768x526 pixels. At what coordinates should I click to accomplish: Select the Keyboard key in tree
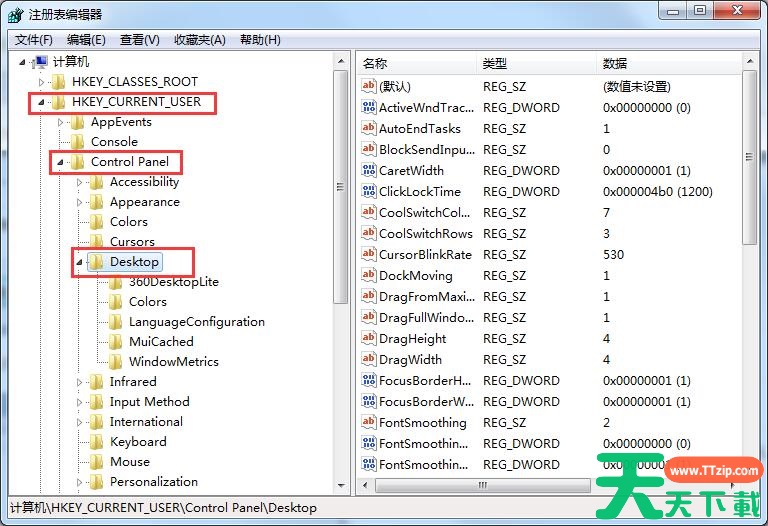tap(138, 442)
